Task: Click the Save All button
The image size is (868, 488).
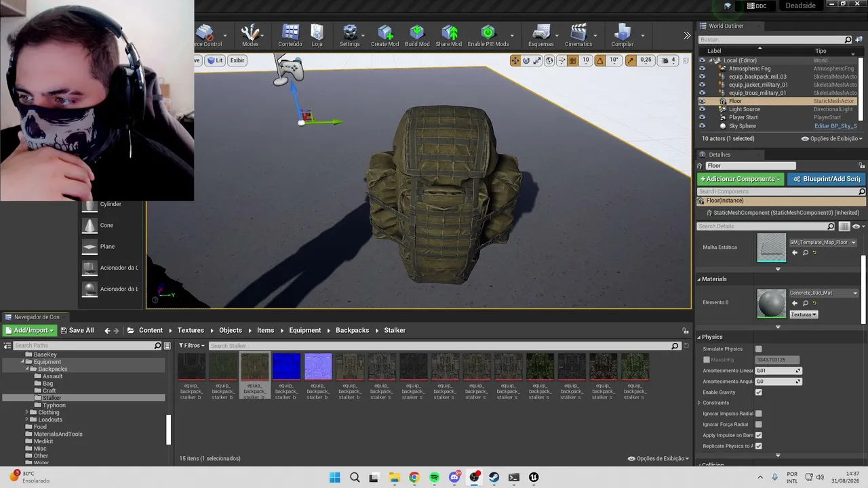Action: [x=77, y=330]
